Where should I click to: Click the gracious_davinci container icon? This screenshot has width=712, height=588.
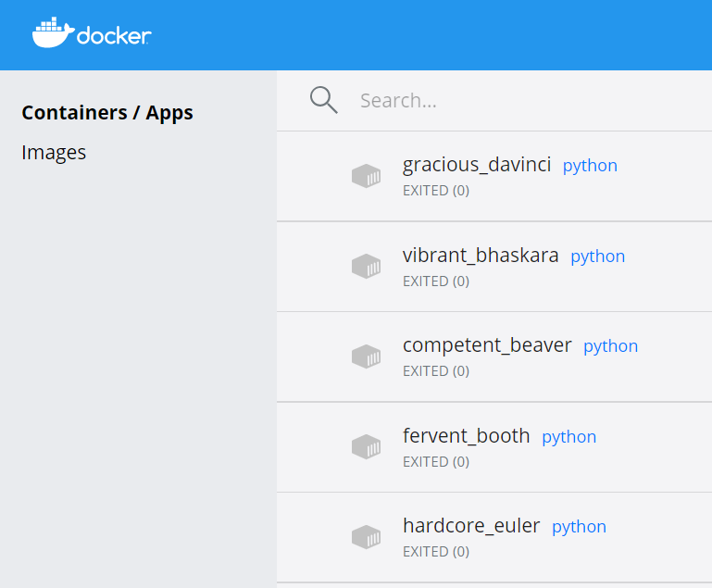pyautogui.click(x=366, y=176)
